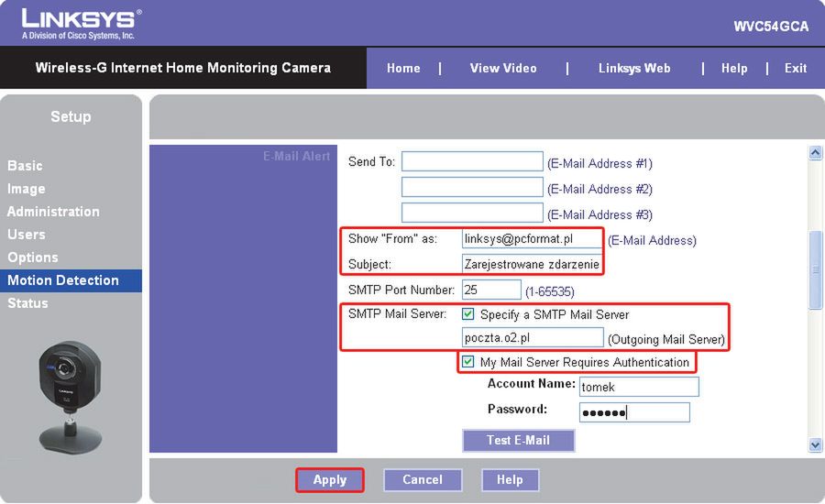
Task: Click the vertical scrollbar thumb
Action: pos(815,270)
